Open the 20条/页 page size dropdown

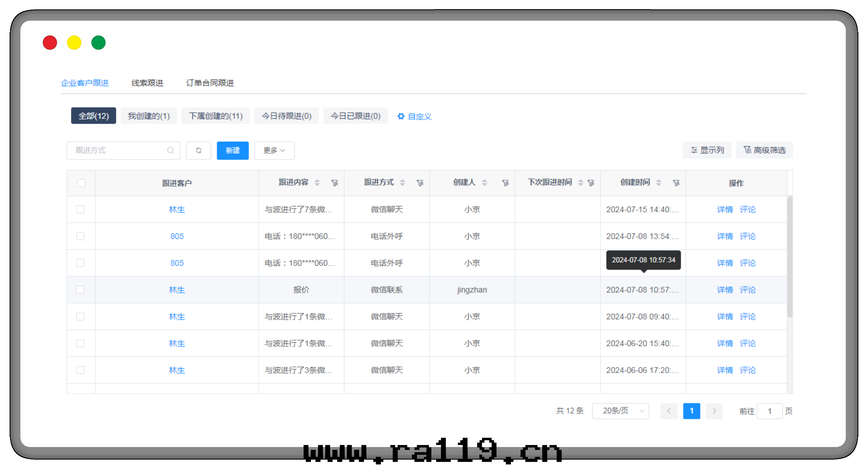point(620,411)
